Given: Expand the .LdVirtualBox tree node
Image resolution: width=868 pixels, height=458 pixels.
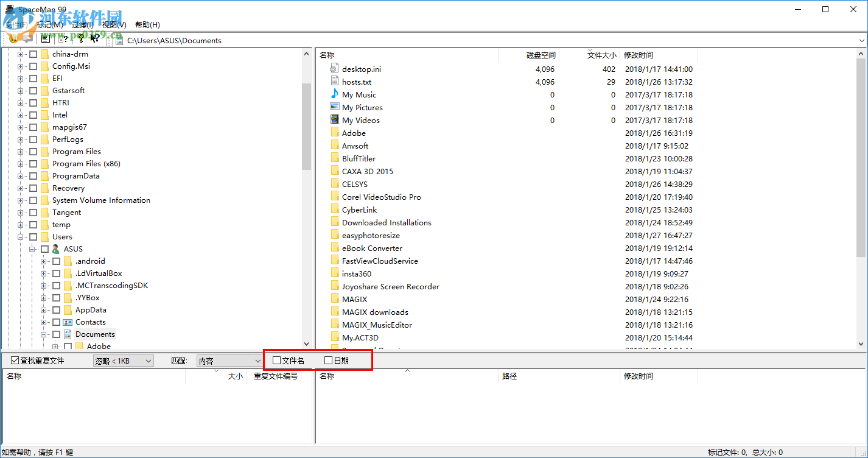Looking at the screenshot, I should 44,273.
